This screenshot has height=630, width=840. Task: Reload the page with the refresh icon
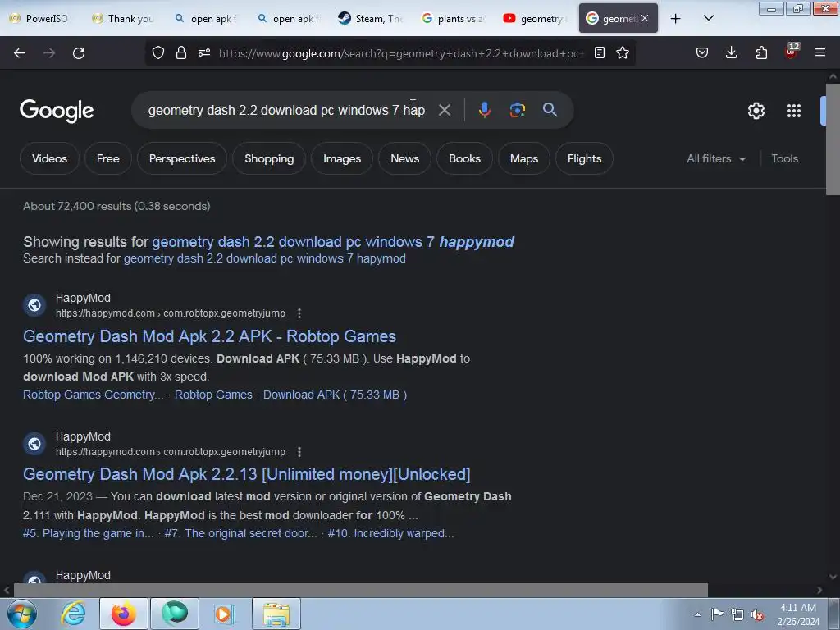(79, 53)
